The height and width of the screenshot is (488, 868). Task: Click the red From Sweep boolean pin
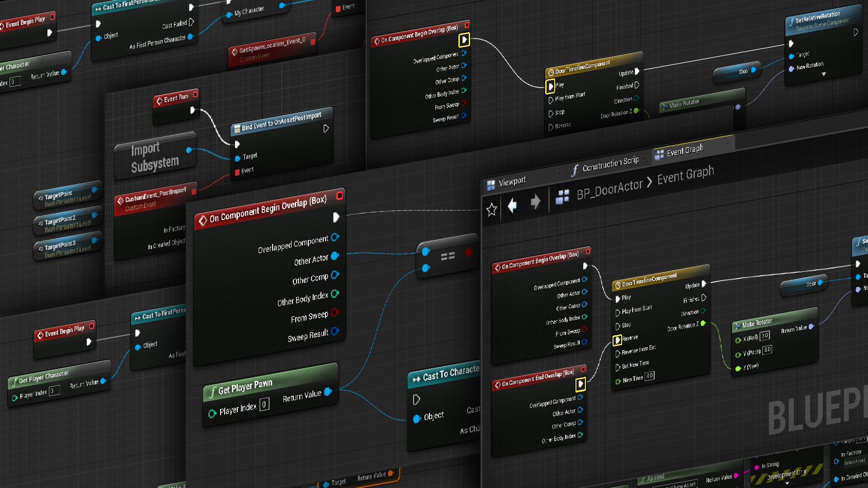pyautogui.click(x=335, y=312)
